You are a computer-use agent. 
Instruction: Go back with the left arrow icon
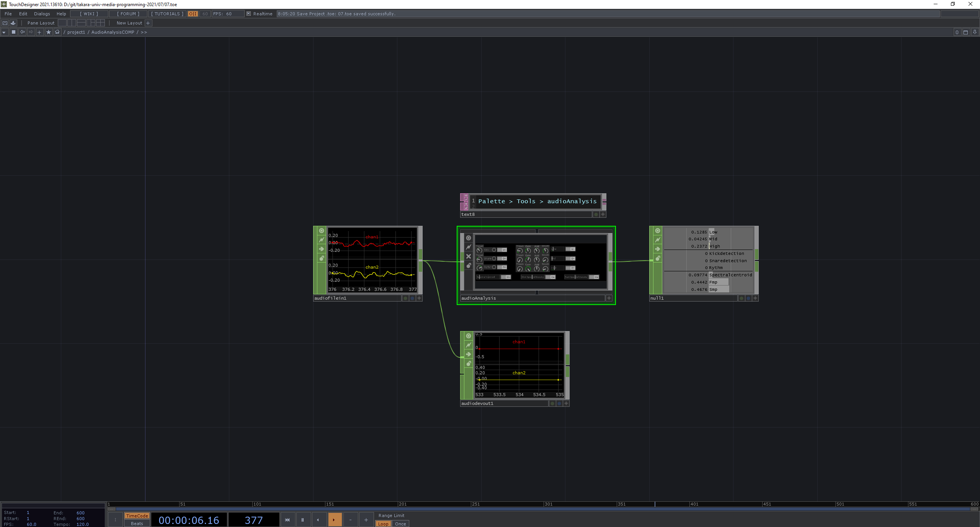[x=22, y=32]
